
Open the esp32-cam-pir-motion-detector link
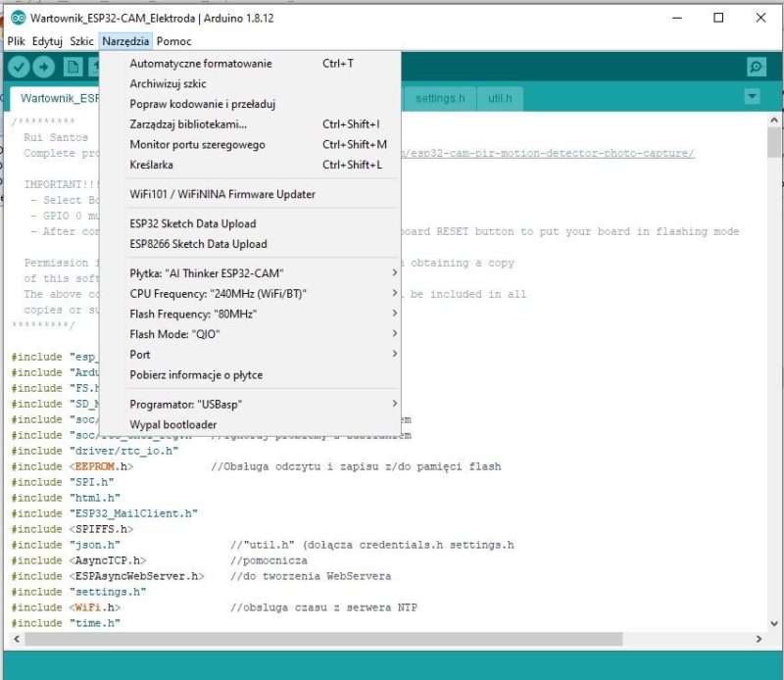(548, 153)
